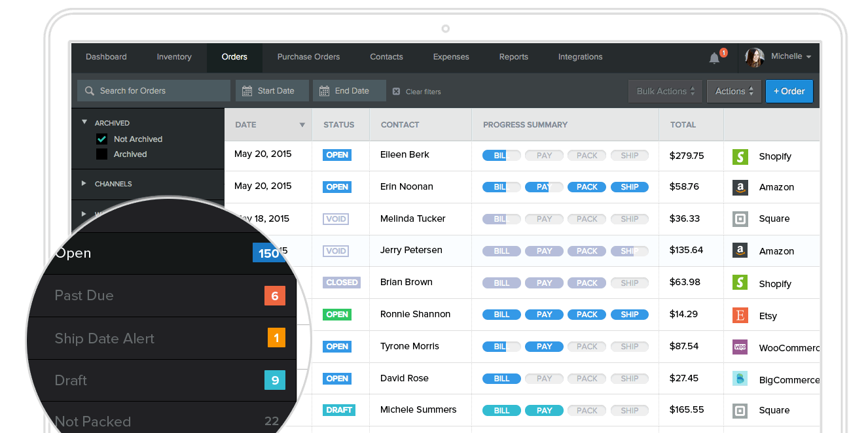This screenshot has width=868, height=433.
Task: Open the Bulk Actions dropdown
Action: tap(665, 92)
